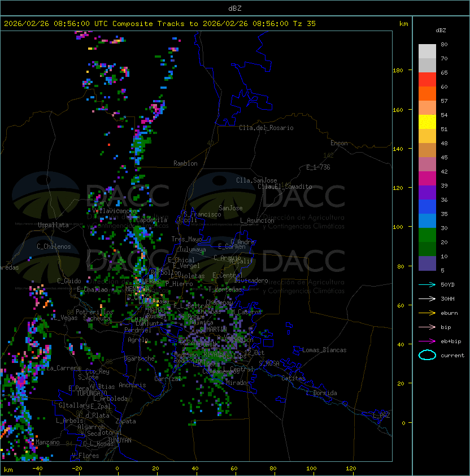
Task: Click the E_1-736 map label
Action: (x=318, y=167)
